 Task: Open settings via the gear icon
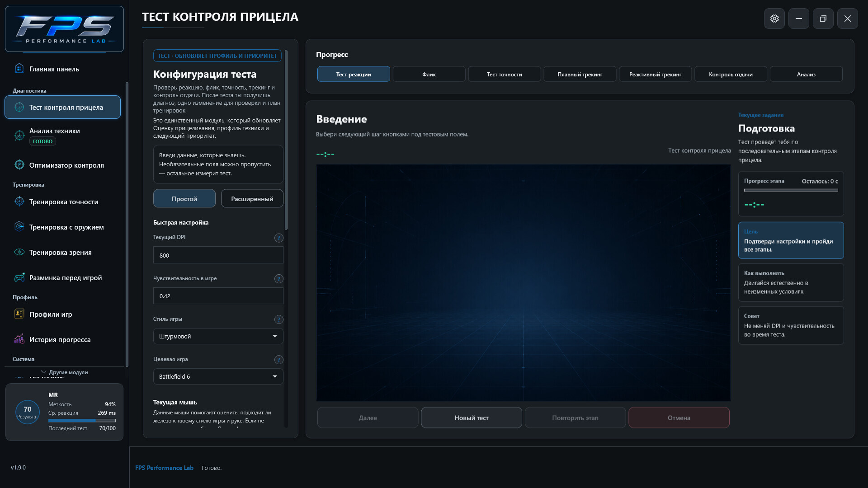(774, 19)
